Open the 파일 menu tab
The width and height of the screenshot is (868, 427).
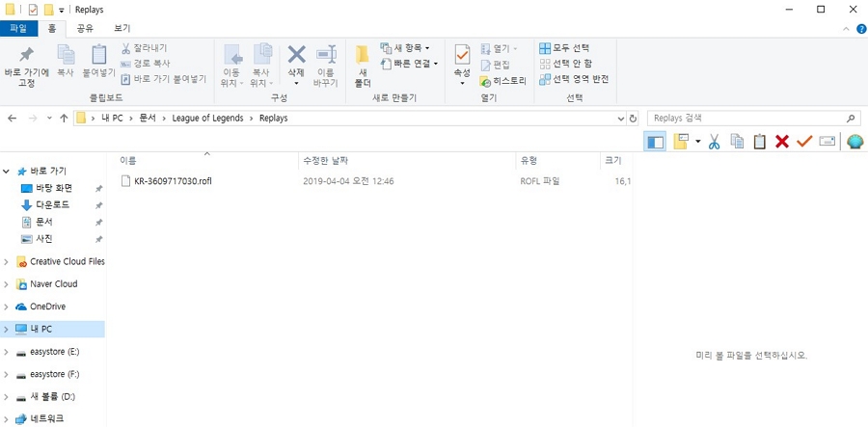[18, 28]
